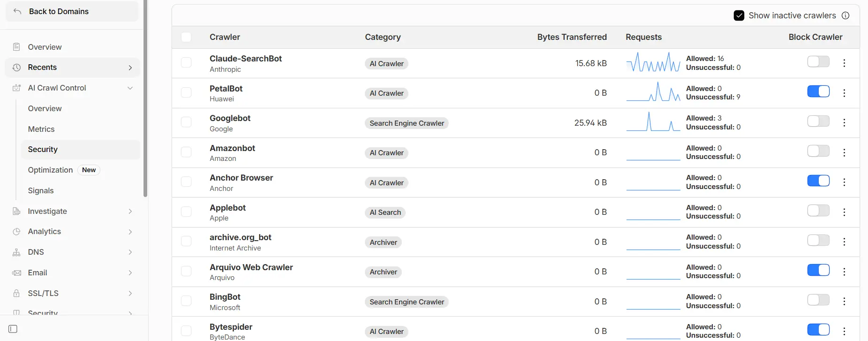Click the Claude-SearchBot requests sparkline chart
Image resolution: width=868 pixels, height=341 pixels.
(x=653, y=61)
